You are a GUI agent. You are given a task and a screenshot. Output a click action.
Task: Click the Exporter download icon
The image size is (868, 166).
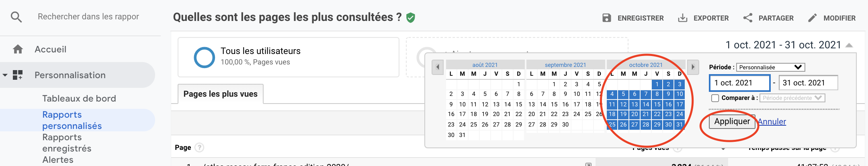[683, 18]
